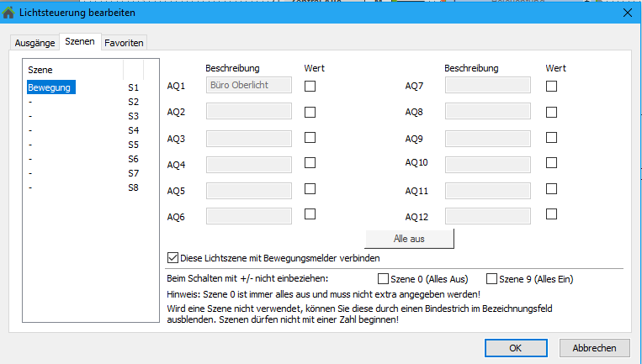Tick Szene 9 (Alles Ein) checkbox
642x364 pixels.
click(x=492, y=279)
